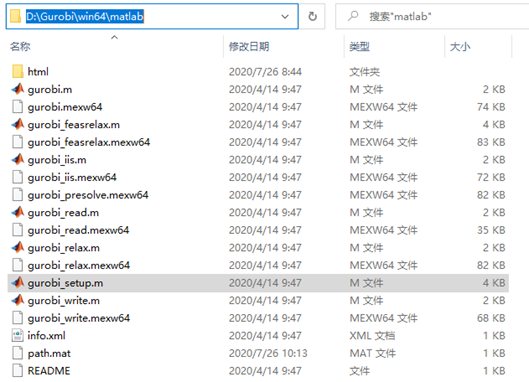Sort by the 大小 column header
Image resolution: width=529 pixels, height=382 pixels.
click(x=460, y=46)
